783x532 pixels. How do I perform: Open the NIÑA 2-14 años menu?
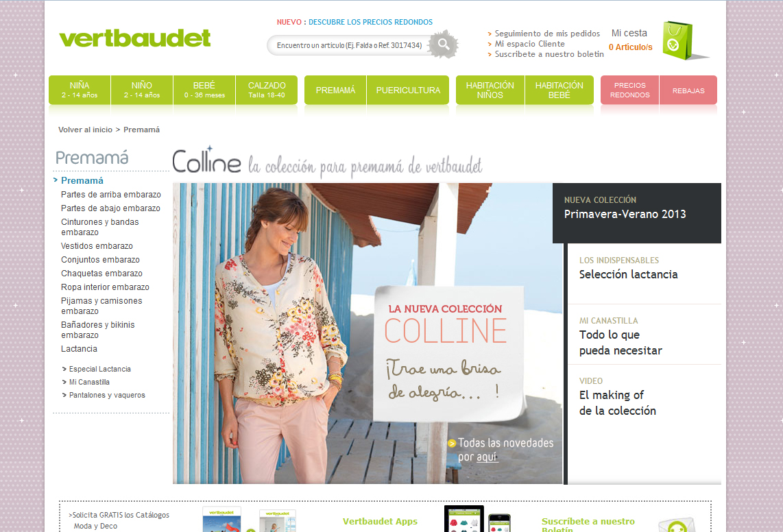pos(80,90)
